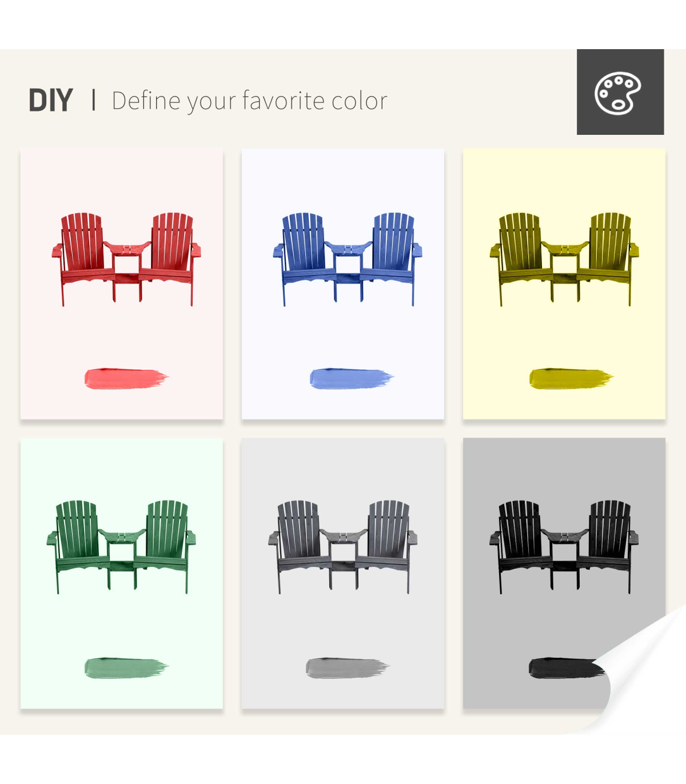Open the olive yellow chair set image
The width and height of the screenshot is (686, 784).
[x=564, y=259]
